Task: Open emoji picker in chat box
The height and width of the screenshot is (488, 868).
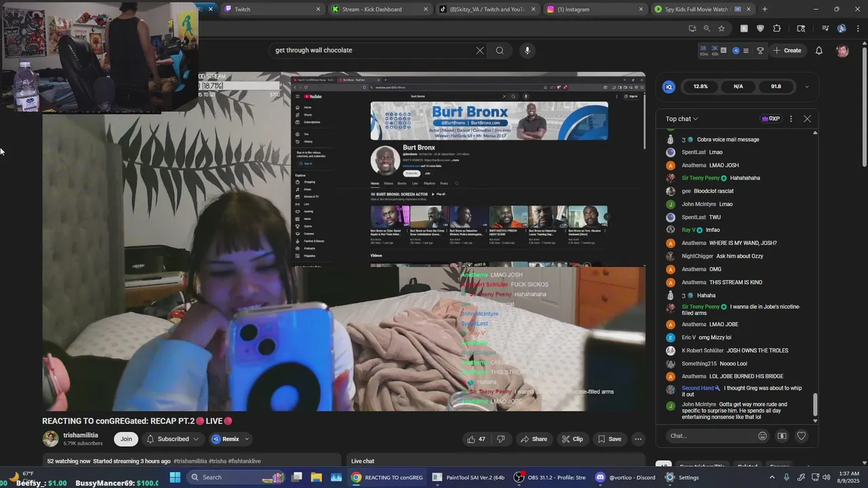Action: point(762,436)
